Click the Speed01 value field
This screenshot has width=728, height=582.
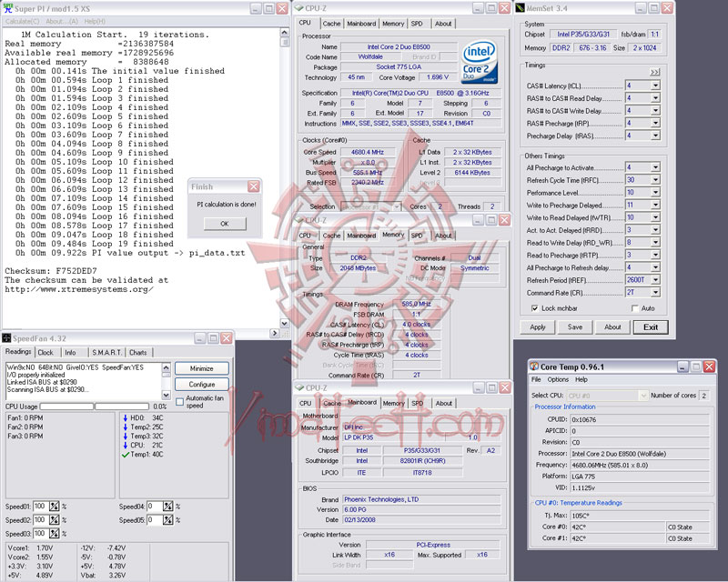tap(40, 507)
